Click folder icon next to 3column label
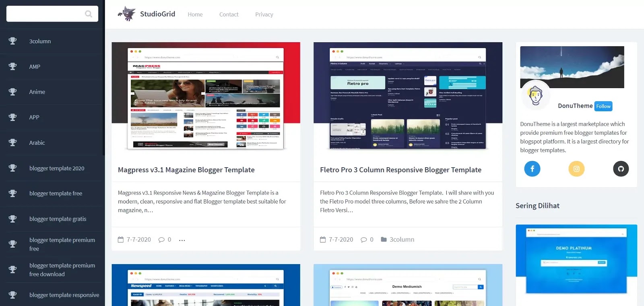 (384, 239)
